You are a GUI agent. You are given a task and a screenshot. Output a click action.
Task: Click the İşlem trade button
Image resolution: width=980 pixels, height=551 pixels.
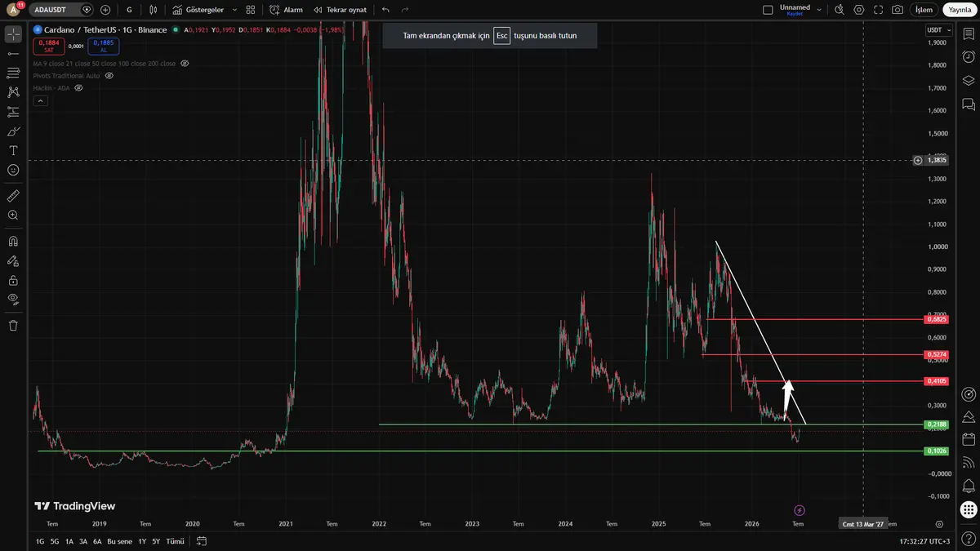[x=924, y=10]
